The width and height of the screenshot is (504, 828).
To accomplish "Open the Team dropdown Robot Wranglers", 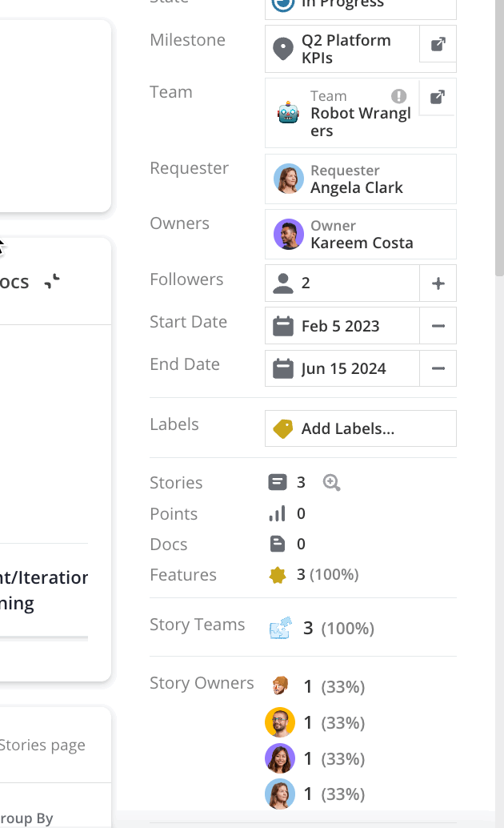I will pyautogui.click(x=342, y=113).
